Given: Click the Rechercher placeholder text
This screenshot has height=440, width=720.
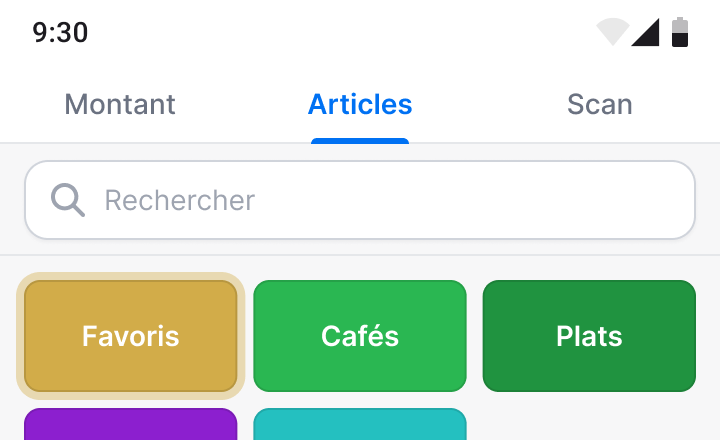Looking at the screenshot, I should click(x=180, y=200).
